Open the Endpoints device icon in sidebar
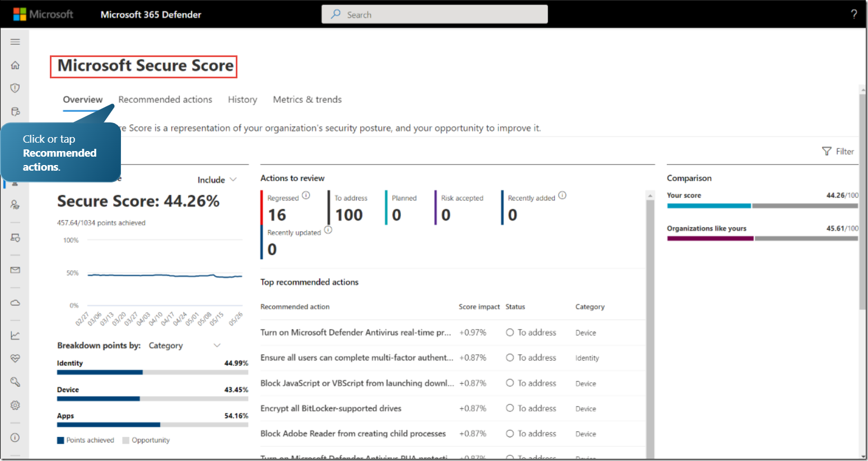 pyautogui.click(x=15, y=238)
